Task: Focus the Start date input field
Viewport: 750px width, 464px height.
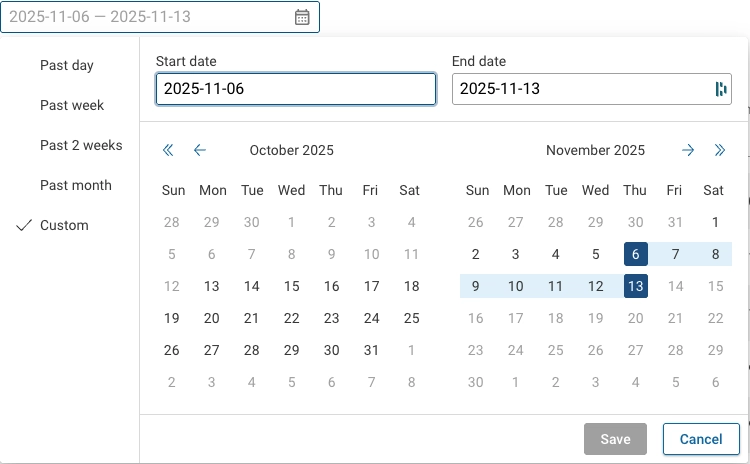Action: tap(295, 89)
